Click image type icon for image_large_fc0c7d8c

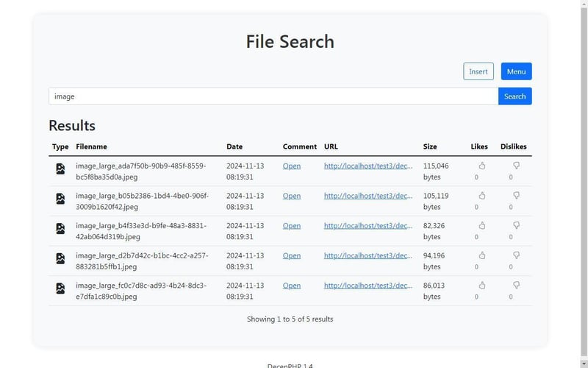[60, 289]
